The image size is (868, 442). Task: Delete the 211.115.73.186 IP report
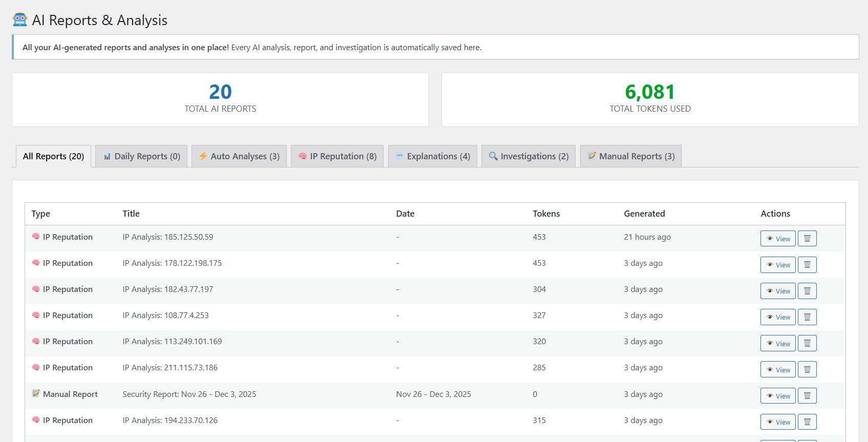click(807, 369)
